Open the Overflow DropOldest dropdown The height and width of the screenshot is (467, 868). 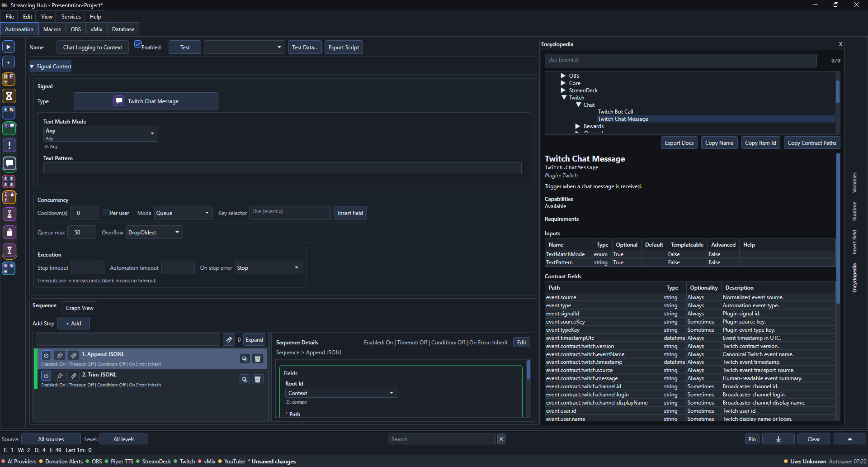[x=154, y=233]
